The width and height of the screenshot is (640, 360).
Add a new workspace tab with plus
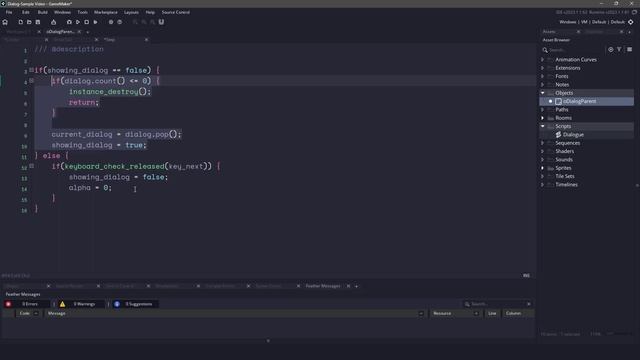tap(87, 32)
